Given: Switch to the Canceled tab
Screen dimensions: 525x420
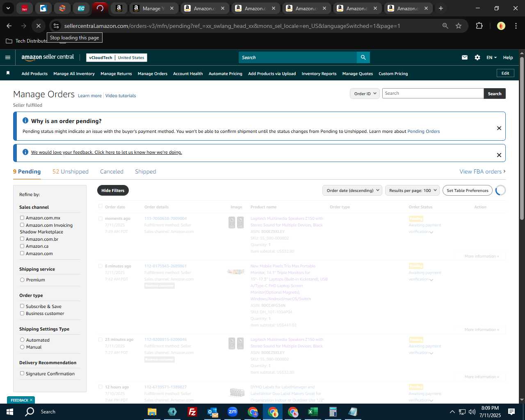Looking at the screenshot, I should pyautogui.click(x=112, y=171).
